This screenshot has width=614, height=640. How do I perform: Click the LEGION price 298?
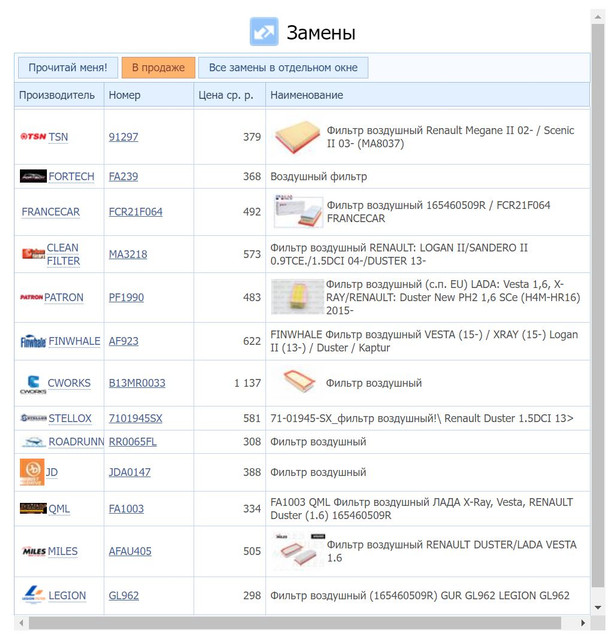(x=252, y=596)
